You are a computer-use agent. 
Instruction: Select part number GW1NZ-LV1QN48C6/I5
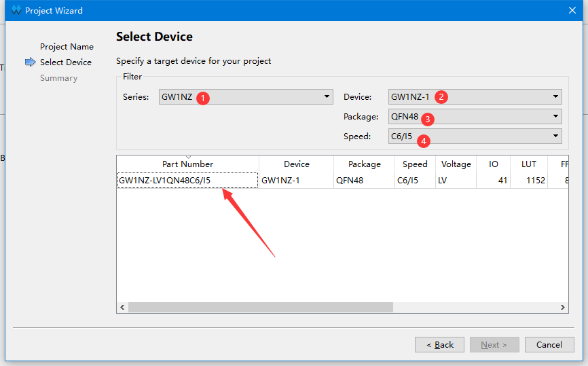187,181
